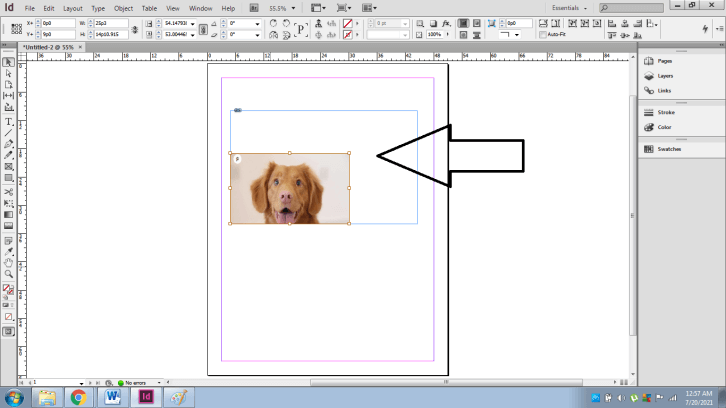Open the fx effects button

click(446, 23)
